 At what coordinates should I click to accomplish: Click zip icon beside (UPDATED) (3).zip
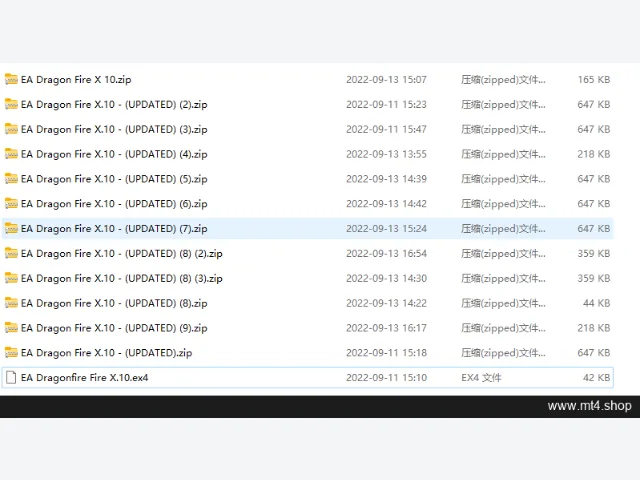(x=11, y=129)
